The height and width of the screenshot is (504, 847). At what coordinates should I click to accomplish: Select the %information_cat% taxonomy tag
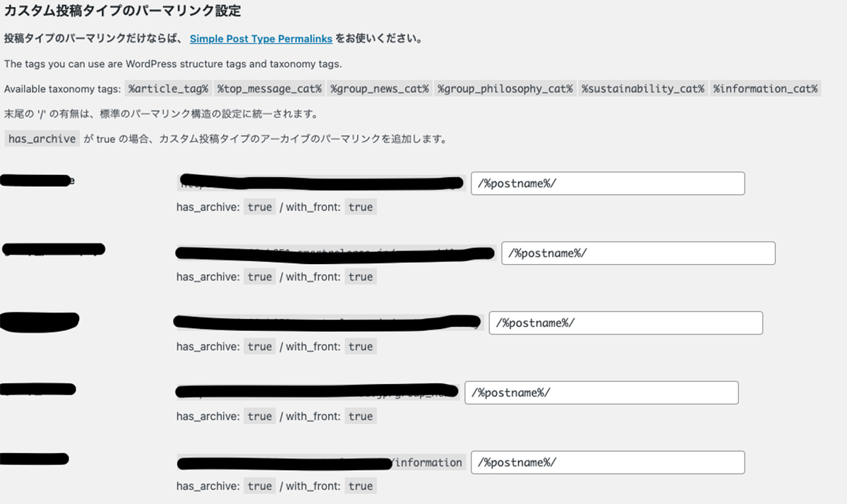[764, 89]
